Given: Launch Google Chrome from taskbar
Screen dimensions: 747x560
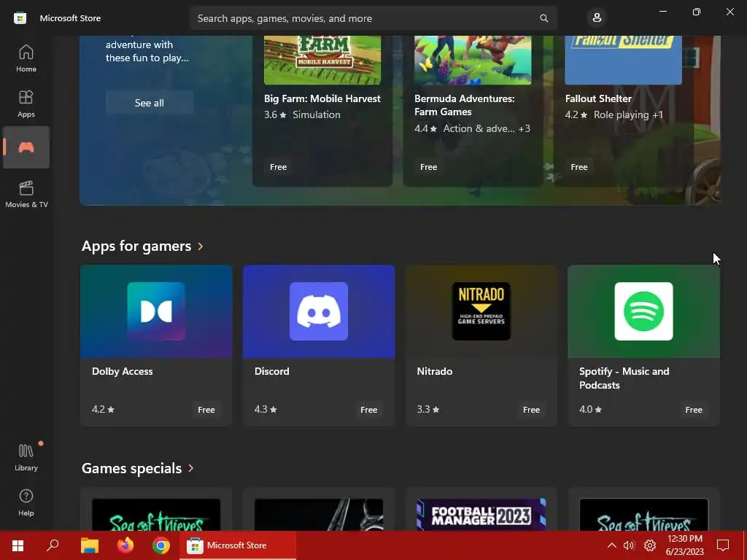Looking at the screenshot, I should pos(161,545).
